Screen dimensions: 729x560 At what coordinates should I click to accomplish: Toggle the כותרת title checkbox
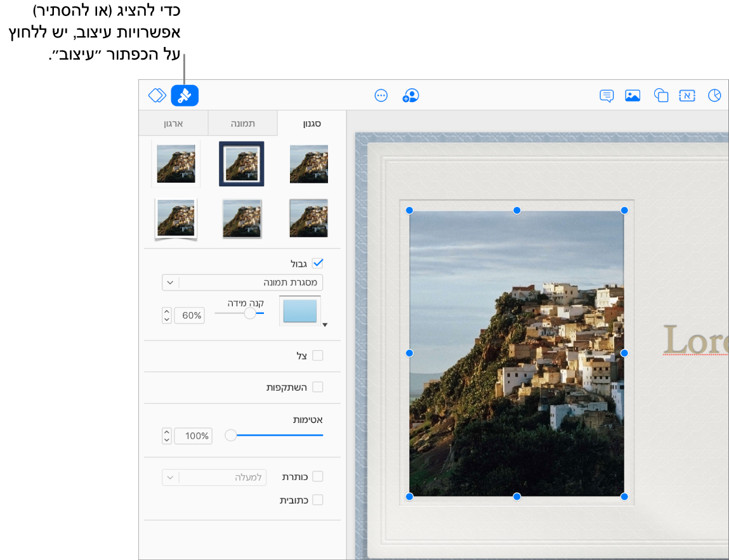[318, 476]
